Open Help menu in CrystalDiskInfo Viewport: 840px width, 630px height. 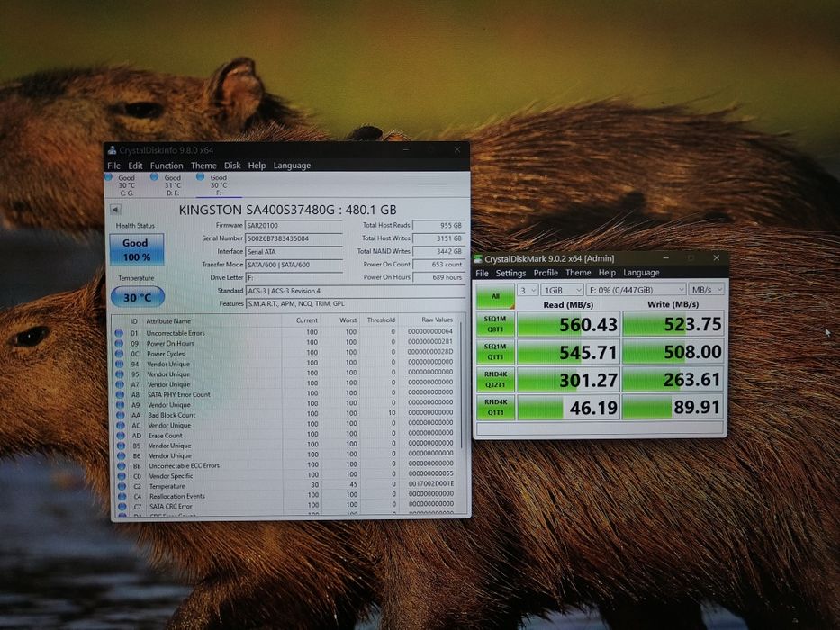click(x=257, y=166)
